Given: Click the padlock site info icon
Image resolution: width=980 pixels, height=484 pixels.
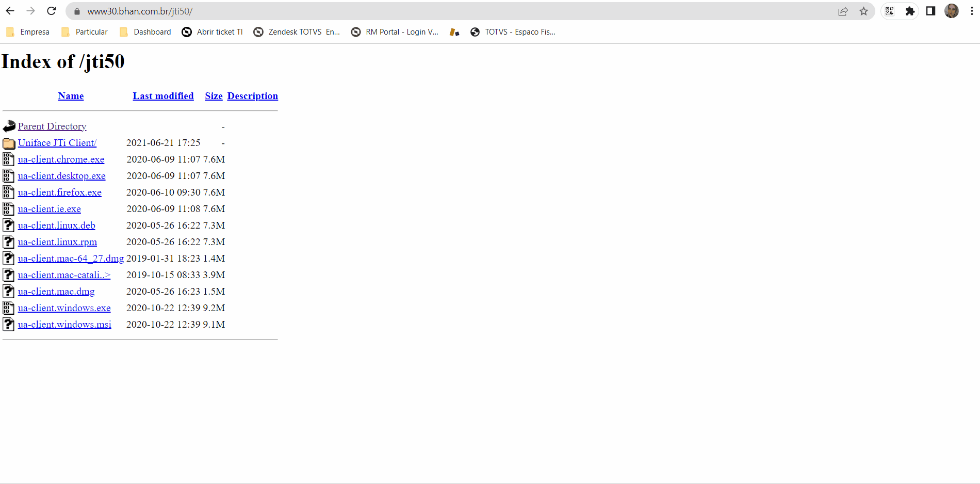Looking at the screenshot, I should point(77,11).
